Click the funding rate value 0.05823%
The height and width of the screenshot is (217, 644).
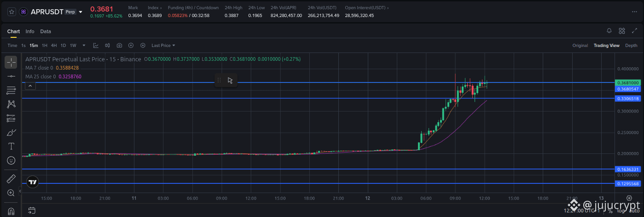(x=178, y=15)
